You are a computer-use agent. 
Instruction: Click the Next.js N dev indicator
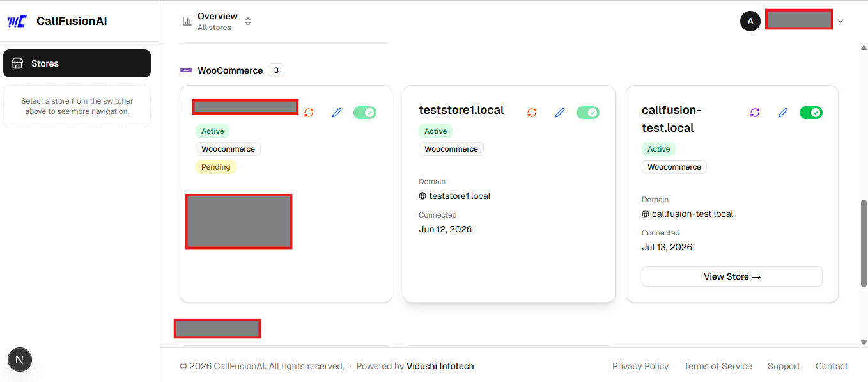20,360
